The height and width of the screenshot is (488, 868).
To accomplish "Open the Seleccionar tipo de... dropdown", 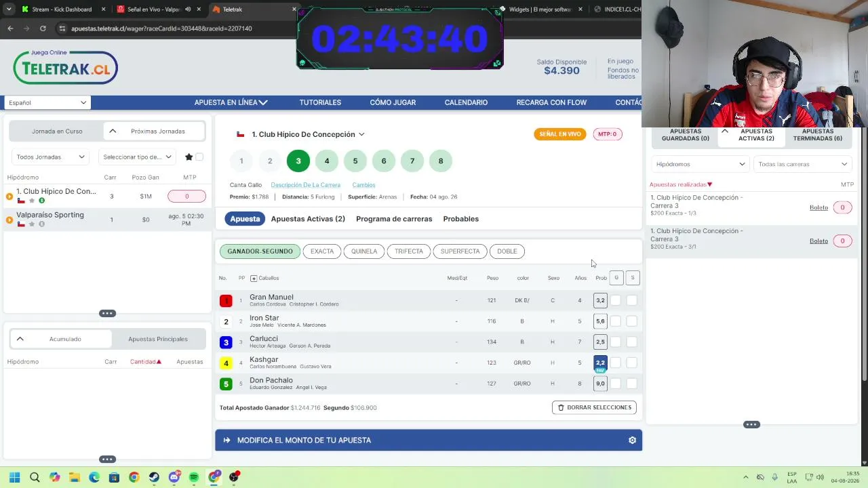I will pyautogui.click(x=138, y=157).
